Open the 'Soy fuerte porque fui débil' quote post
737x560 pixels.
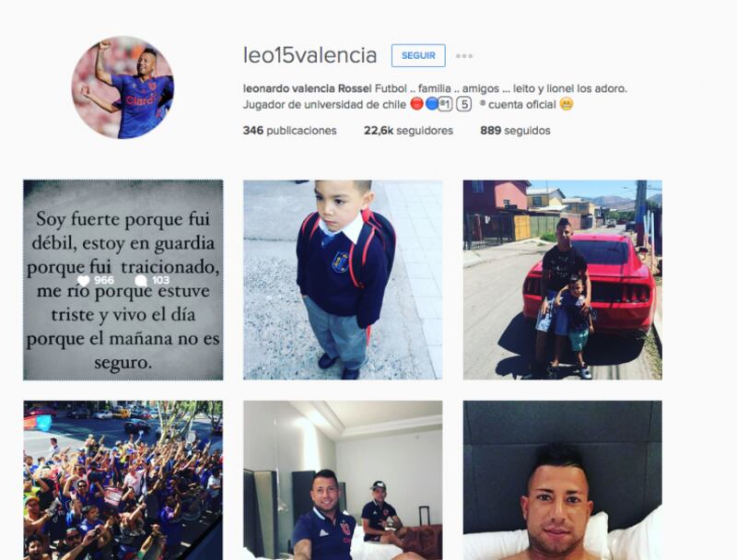(x=123, y=280)
